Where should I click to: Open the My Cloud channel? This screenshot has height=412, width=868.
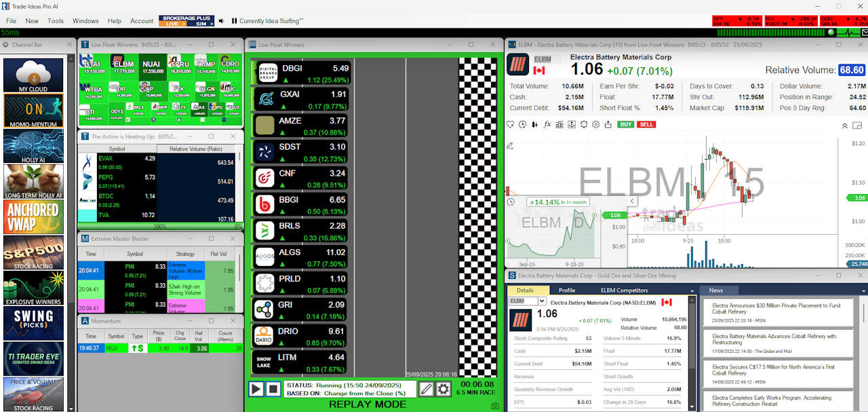click(33, 75)
